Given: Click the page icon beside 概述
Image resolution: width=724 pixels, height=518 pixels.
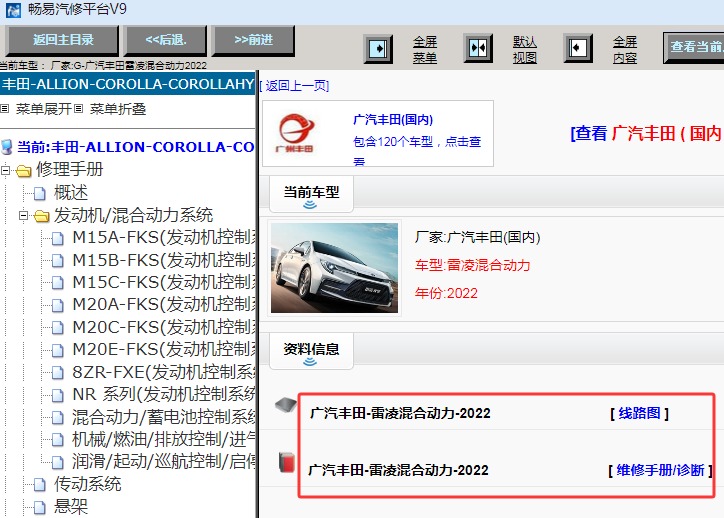Looking at the screenshot, I should pos(40,193).
